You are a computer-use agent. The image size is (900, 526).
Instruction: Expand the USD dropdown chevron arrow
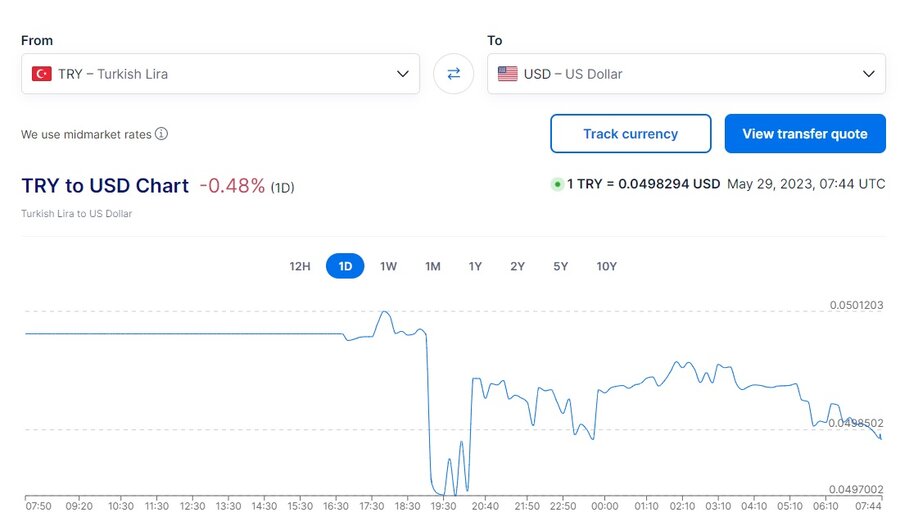point(868,74)
